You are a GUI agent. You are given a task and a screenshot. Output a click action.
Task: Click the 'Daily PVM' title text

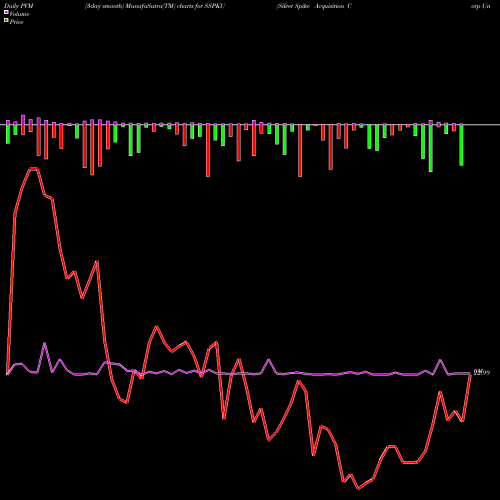pos(19,6)
